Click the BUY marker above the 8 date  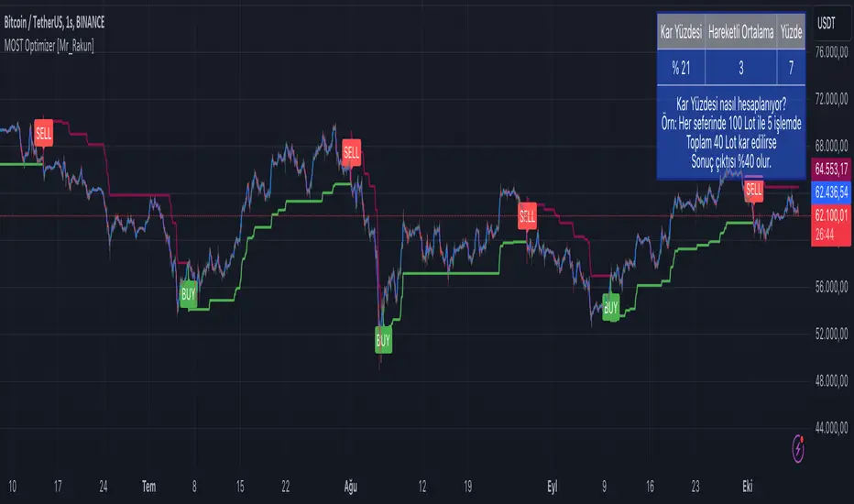pyautogui.click(x=188, y=295)
